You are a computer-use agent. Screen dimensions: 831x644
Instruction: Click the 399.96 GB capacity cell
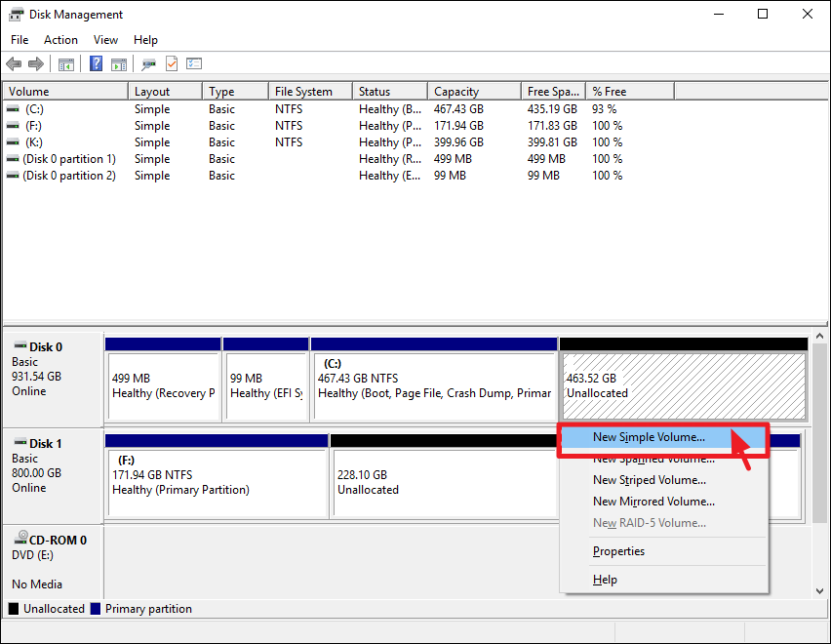pyautogui.click(x=458, y=142)
